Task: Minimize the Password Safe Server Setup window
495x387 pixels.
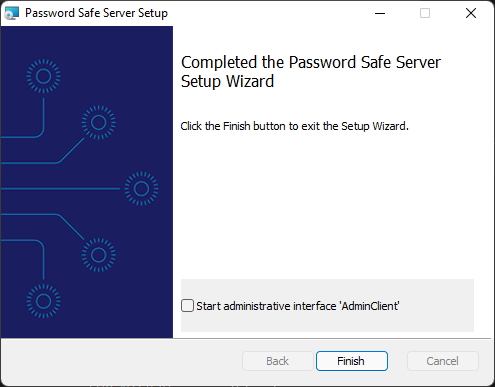Action: pyautogui.click(x=380, y=13)
